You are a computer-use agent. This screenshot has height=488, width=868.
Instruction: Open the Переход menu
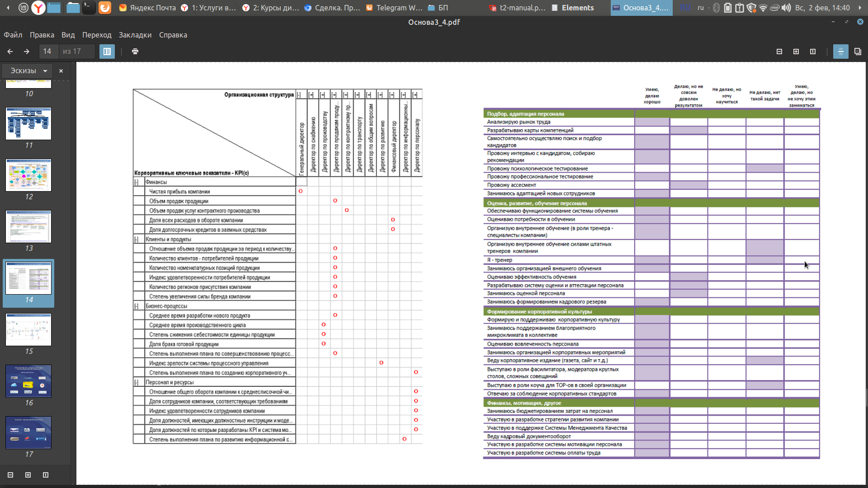(97, 35)
